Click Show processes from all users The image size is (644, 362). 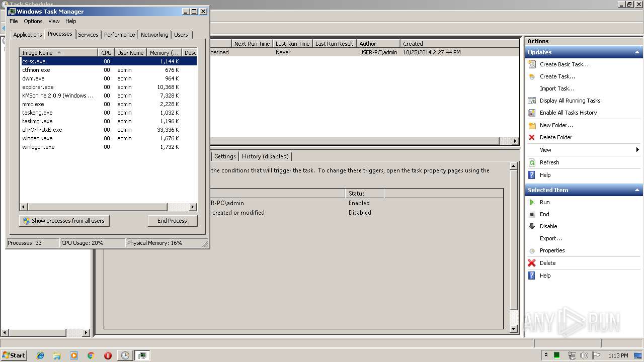(64, 221)
